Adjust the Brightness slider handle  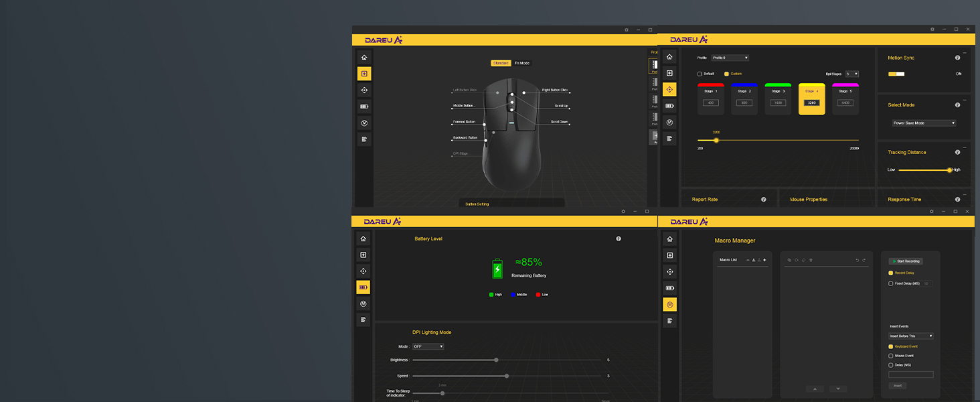pos(496,360)
